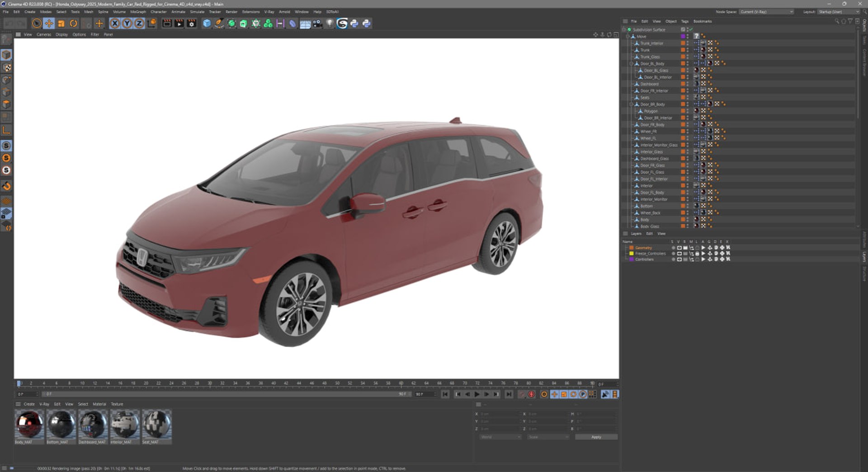Open the MoGraph cloner icon
Image resolution: width=868 pixels, height=472 pixels.
(268, 24)
